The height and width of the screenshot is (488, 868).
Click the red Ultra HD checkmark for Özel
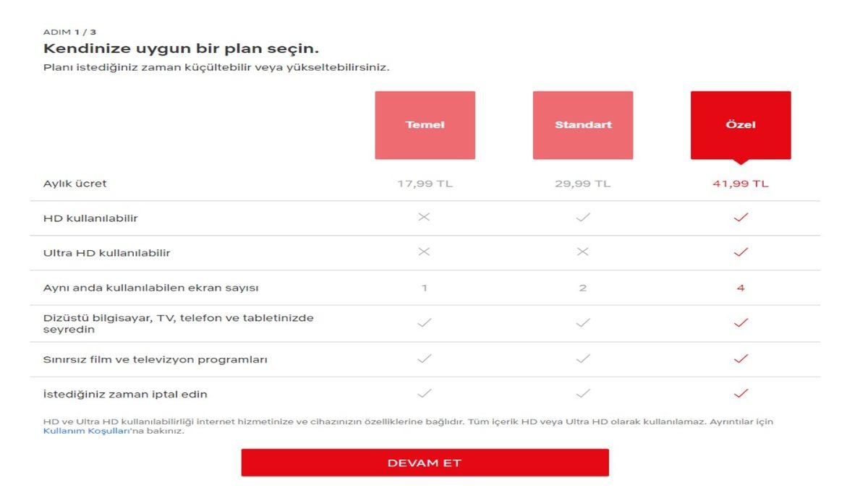tap(741, 252)
